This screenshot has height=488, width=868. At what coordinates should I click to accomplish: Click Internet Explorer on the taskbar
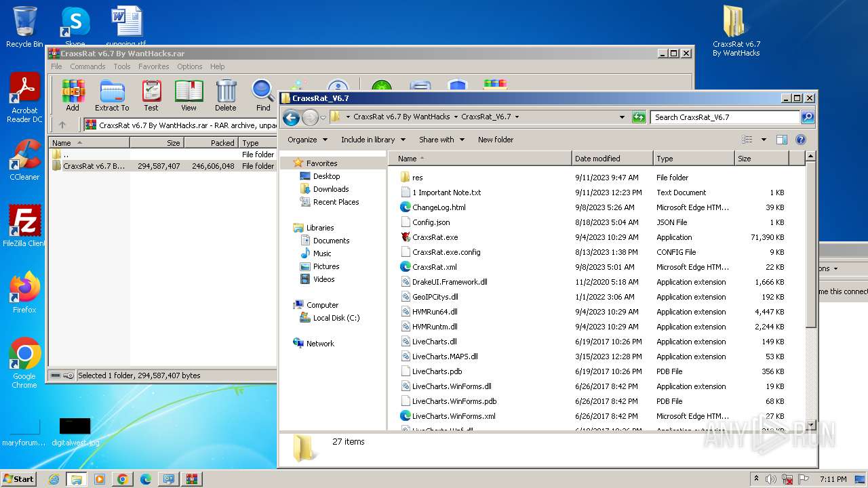pos(54,479)
